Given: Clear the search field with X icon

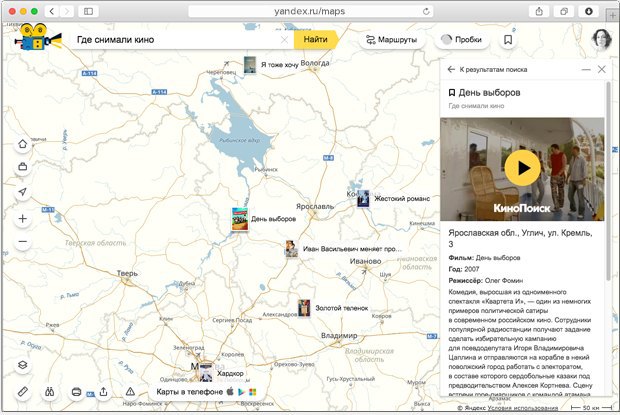Looking at the screenshot, I should coord(284,40).
